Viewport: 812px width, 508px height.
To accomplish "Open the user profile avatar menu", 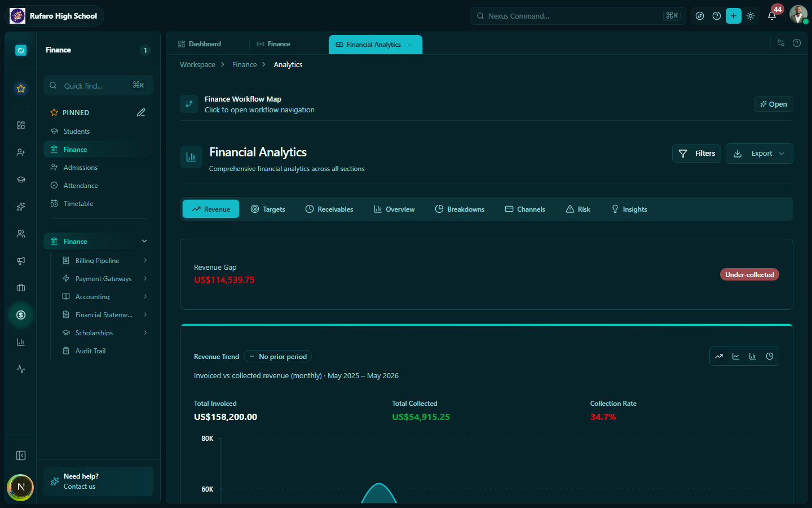I will tap(798, 15).
